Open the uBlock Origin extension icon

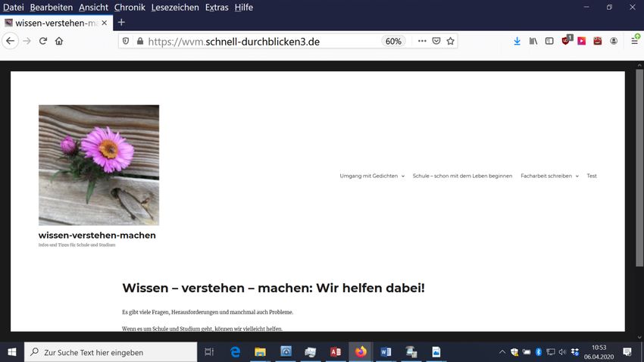pos(566,41)
